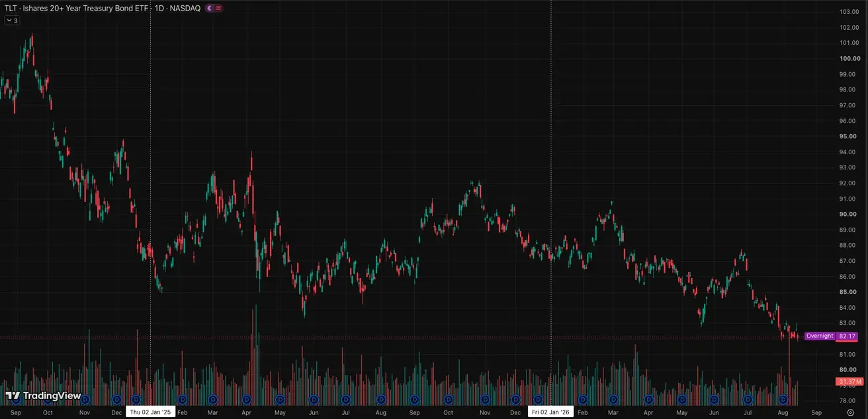Click dividend marker above Sep 2025 label

(414, 400)
